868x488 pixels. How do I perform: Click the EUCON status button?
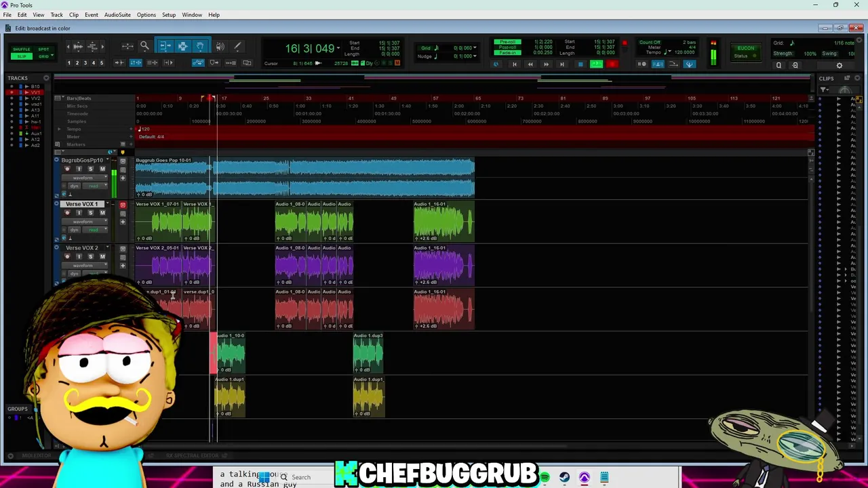pos(745,52)
